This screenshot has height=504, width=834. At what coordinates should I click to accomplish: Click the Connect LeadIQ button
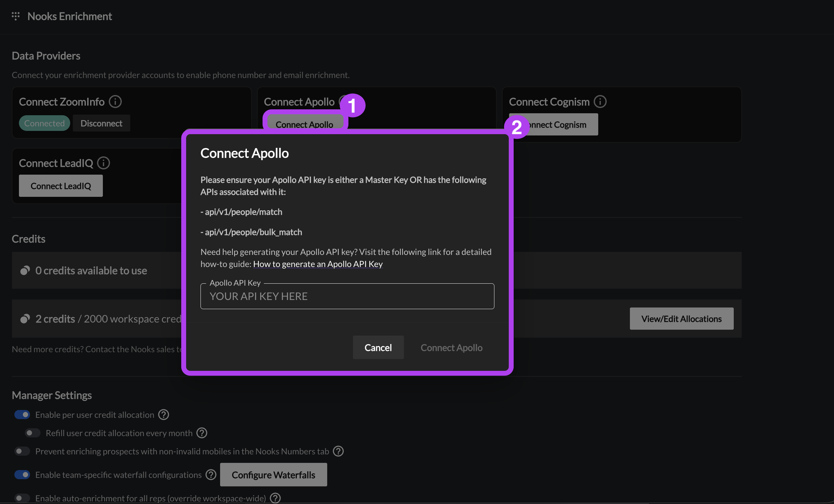click(x=61, y=186)
